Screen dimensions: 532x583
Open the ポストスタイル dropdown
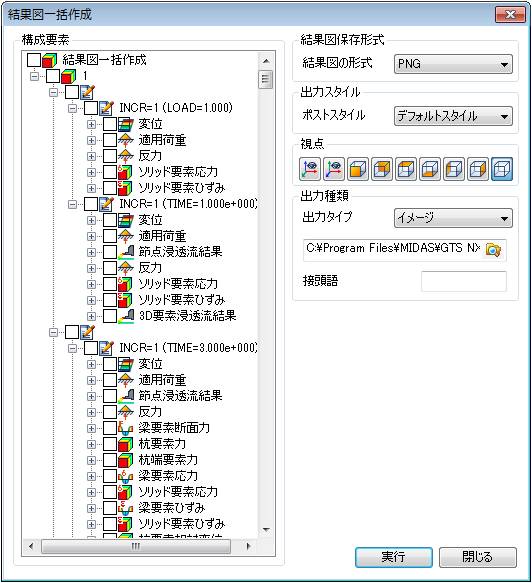point(453,116)
